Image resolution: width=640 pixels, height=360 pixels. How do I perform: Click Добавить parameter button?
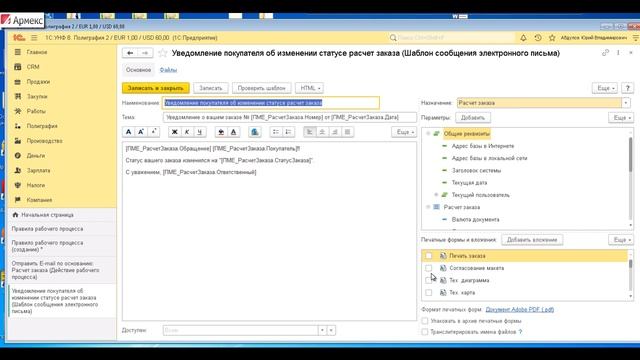point(473,118)
